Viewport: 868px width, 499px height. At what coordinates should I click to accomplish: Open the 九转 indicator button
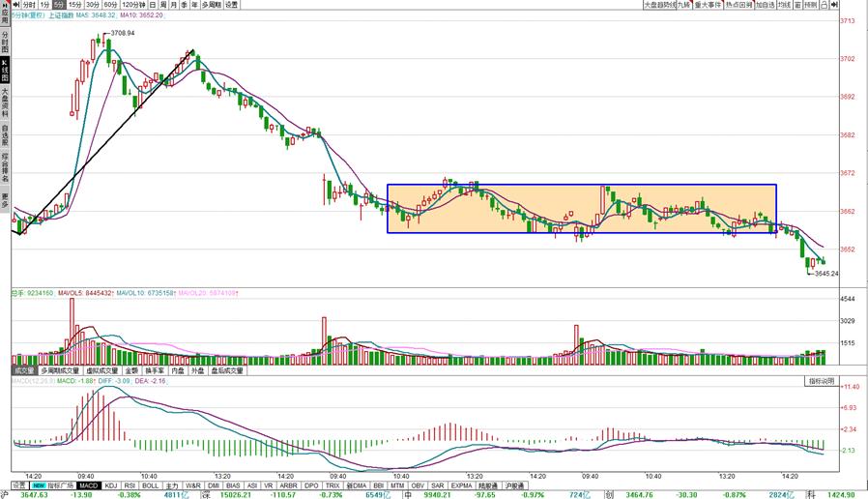684,5
